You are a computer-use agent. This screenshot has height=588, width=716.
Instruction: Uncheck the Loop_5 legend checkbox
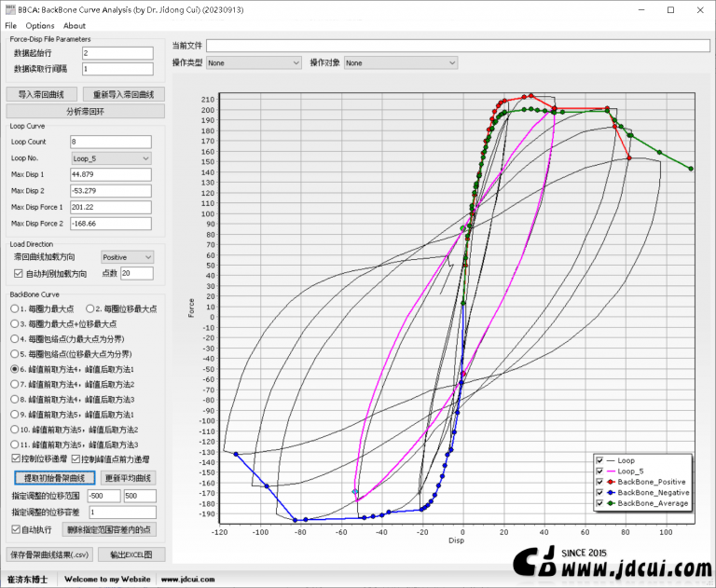600,472
